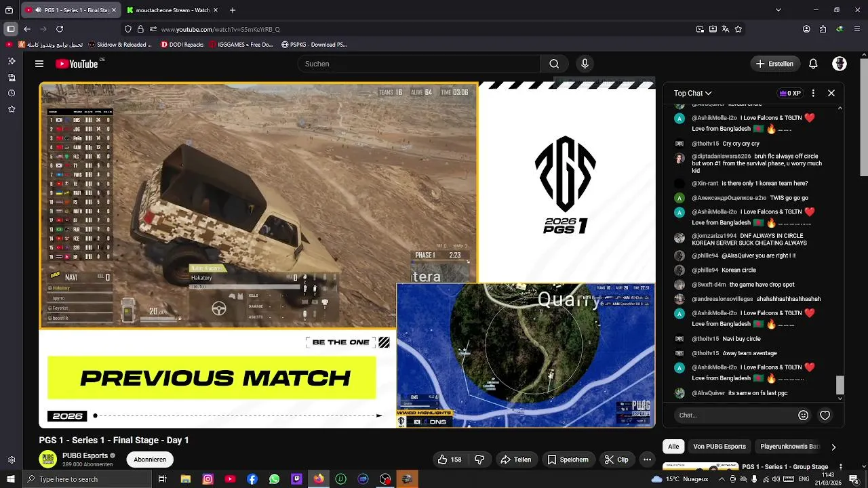The height and width of the screenshot is (488, 868).
Task: Open YouTube notifications bell
Action: 813,64
